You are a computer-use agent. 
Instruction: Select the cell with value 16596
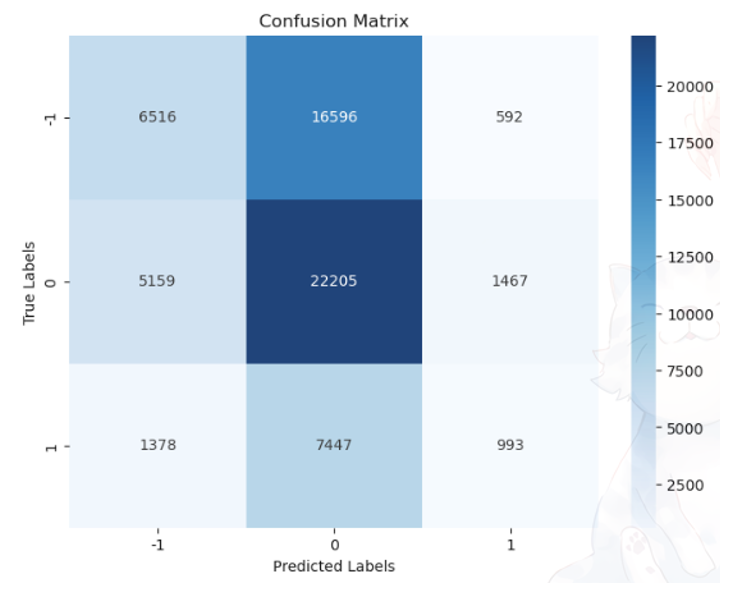tap(334, 117)
